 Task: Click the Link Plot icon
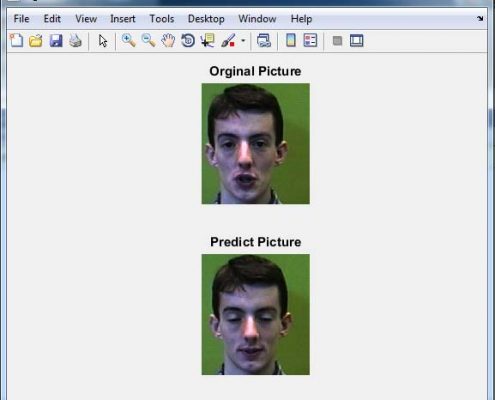(264, 41)
